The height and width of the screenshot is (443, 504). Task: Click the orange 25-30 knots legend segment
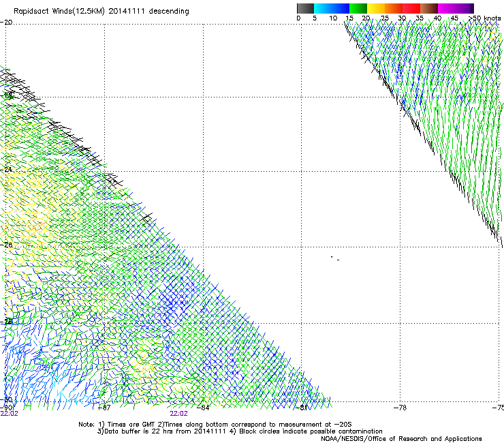click(394, 8)
